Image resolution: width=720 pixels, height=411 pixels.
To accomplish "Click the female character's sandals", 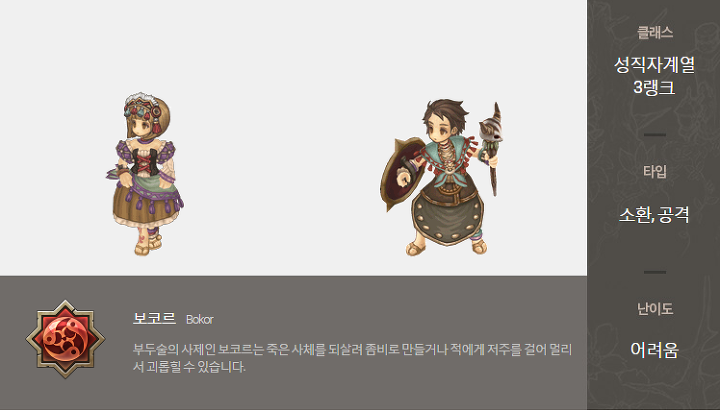I will (148, 245).
